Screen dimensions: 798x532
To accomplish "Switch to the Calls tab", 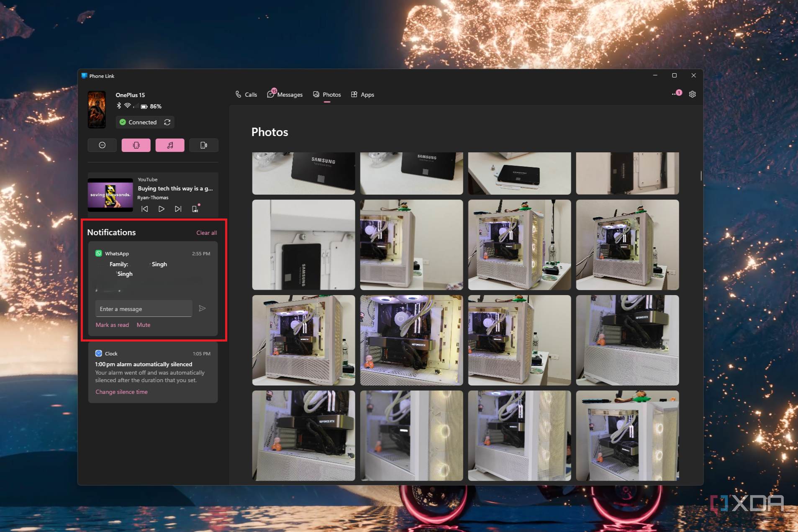I will coord(246,95).
